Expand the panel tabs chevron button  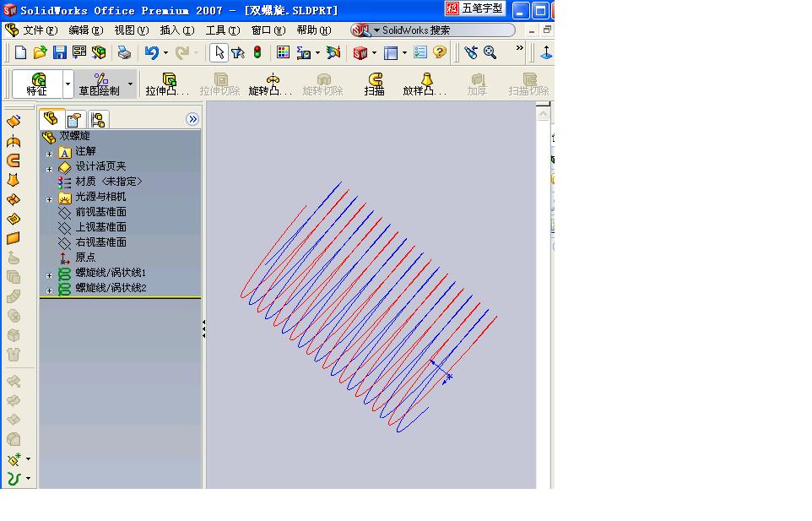192,120
